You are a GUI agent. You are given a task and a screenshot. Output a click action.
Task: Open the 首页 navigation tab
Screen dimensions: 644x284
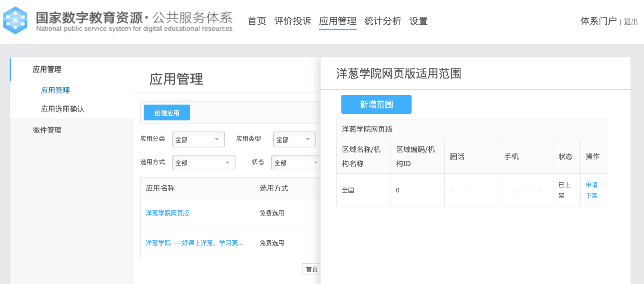[256, 21]
